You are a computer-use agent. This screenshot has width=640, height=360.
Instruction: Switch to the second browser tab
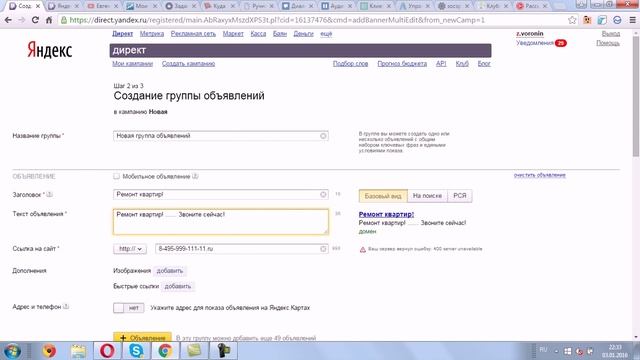click(x=63, y=6)
